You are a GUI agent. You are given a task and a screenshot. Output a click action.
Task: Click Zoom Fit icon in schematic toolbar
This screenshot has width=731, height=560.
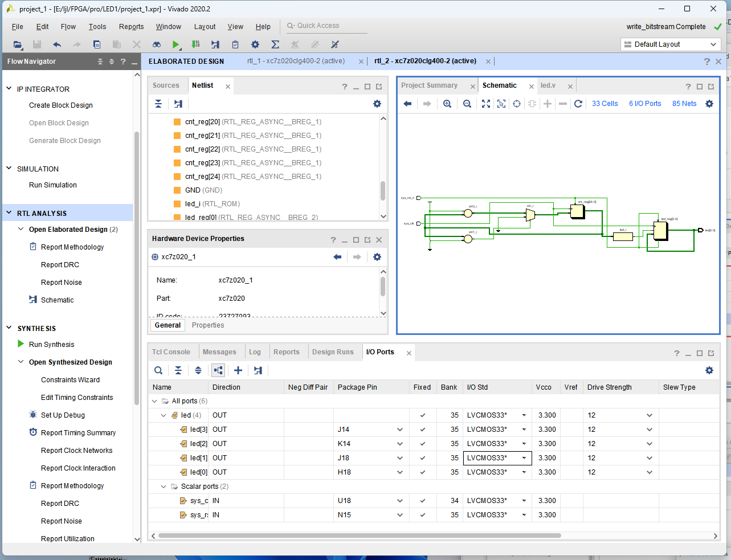[486, 104]
